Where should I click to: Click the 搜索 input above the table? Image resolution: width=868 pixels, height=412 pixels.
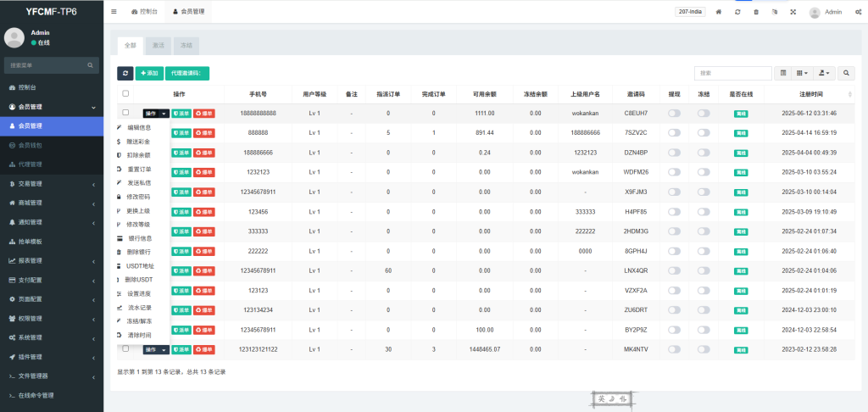tap(732, 74)
